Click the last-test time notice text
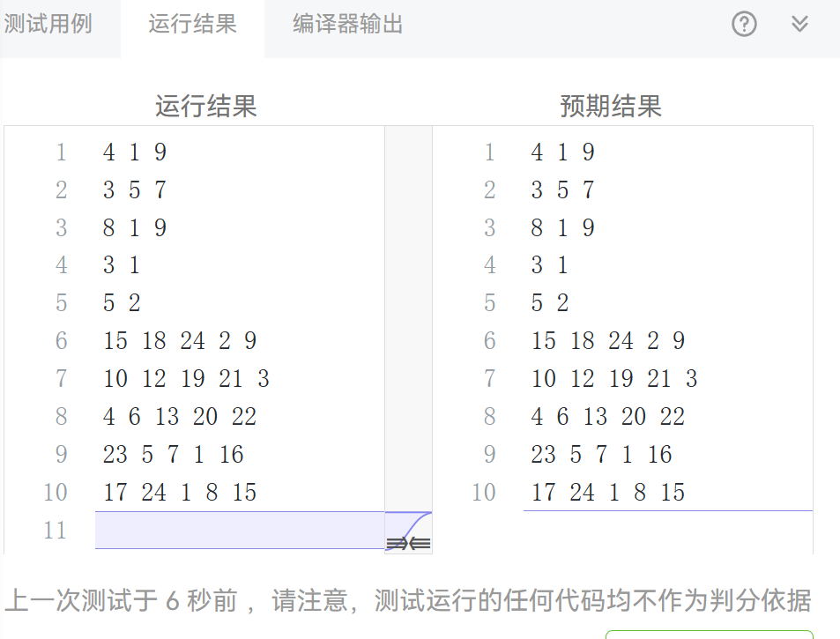This screenshot has width=840, height=639. pyautogui.click(x=407, y=601)
